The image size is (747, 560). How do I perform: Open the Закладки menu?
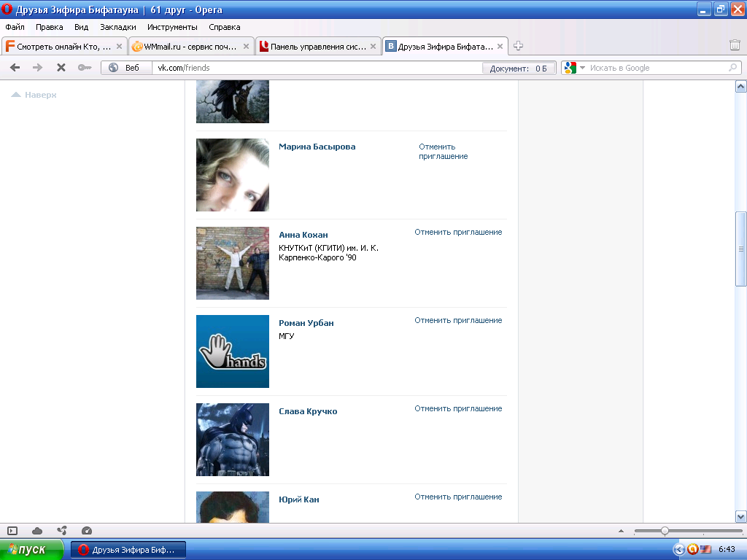[117, 27]
